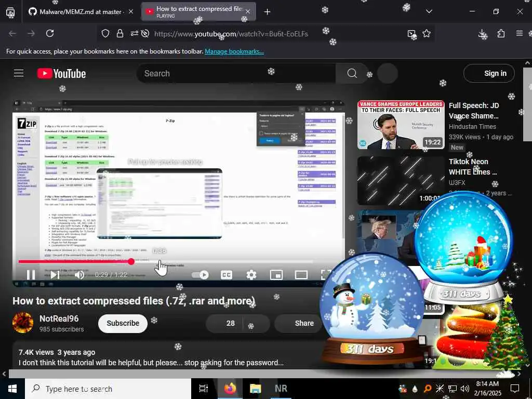This screenshot has height=399, width=532.
Task: Switch to theater mode icon
Action: [301, 275]
